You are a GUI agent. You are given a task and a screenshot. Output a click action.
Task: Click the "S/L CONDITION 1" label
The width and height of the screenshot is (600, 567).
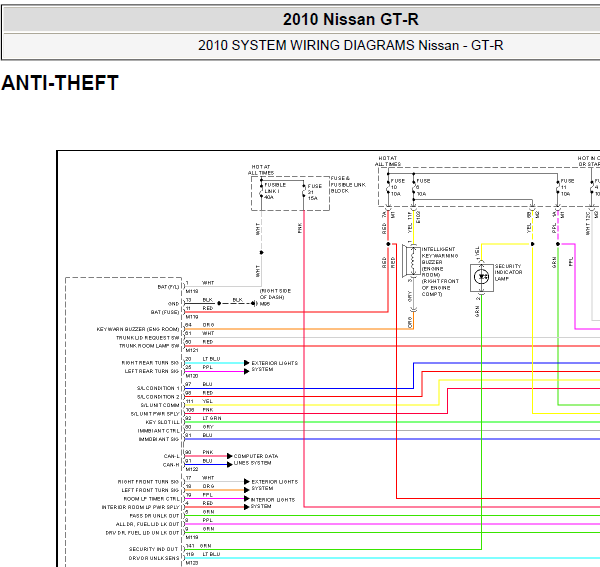158,388
